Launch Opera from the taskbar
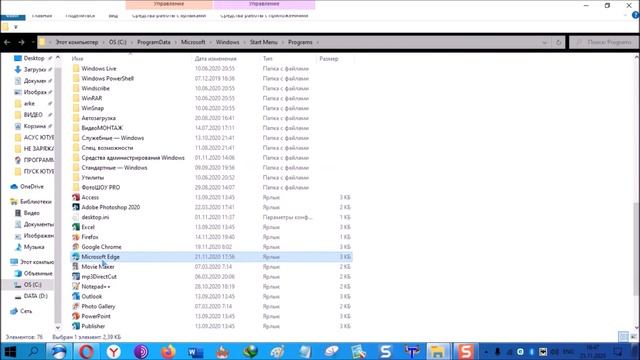 point(86,351)
